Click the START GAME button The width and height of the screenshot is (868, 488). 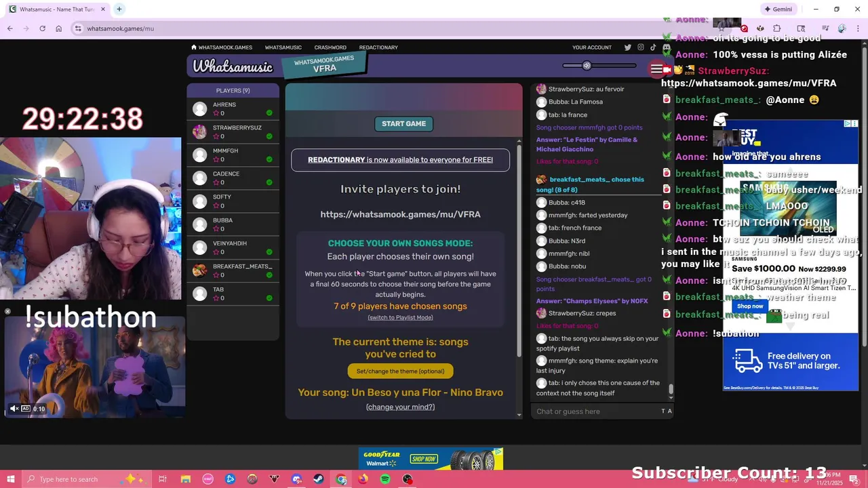tap(403, 123)
